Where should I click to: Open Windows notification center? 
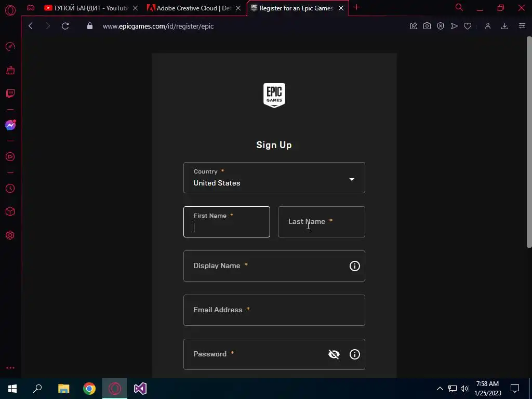tap(515, 389)
